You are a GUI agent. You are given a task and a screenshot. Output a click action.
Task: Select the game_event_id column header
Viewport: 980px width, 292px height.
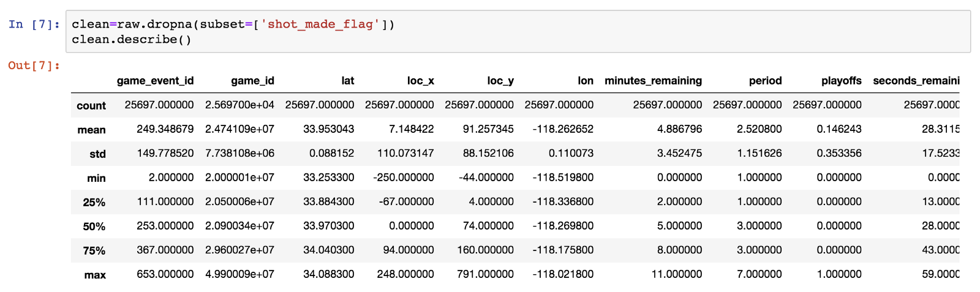[155, 81]
